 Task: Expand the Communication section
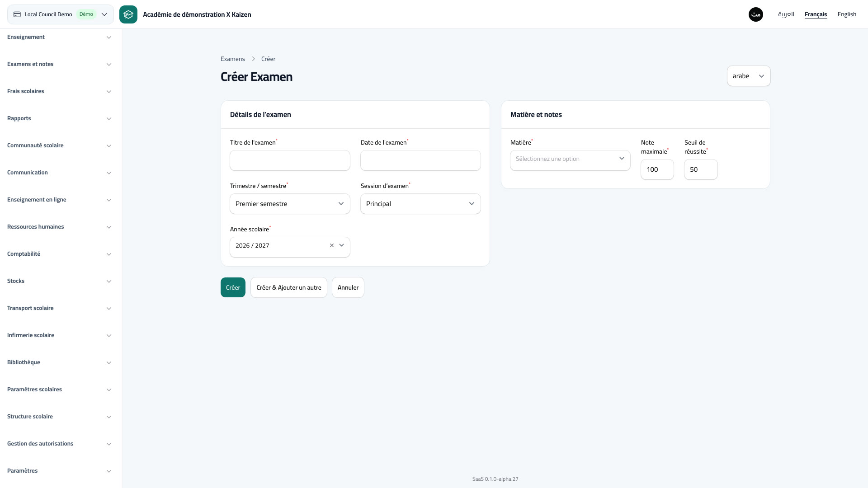59,173
